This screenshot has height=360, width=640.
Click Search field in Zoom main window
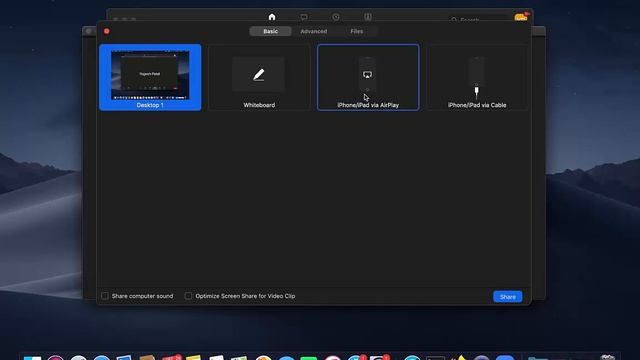click(x=478, y=19)
